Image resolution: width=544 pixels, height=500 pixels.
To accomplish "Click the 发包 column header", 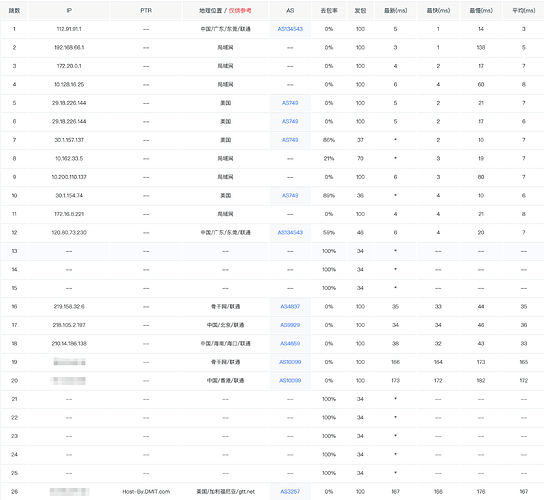I will 360,11.
